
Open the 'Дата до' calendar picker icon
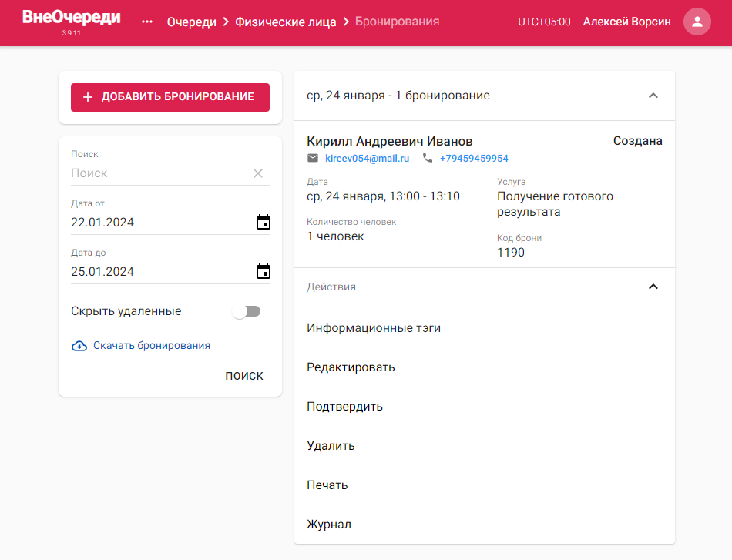pyautogui.click(x=264, y=271)
